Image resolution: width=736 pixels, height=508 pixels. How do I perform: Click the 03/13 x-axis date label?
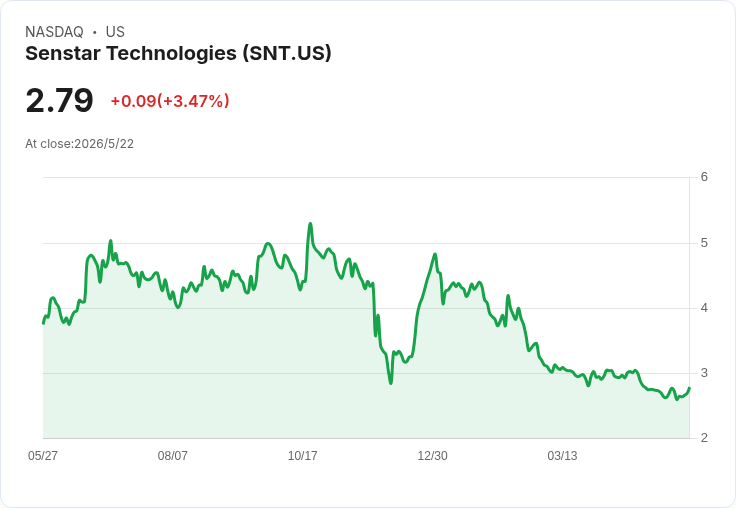click(562, 455)
